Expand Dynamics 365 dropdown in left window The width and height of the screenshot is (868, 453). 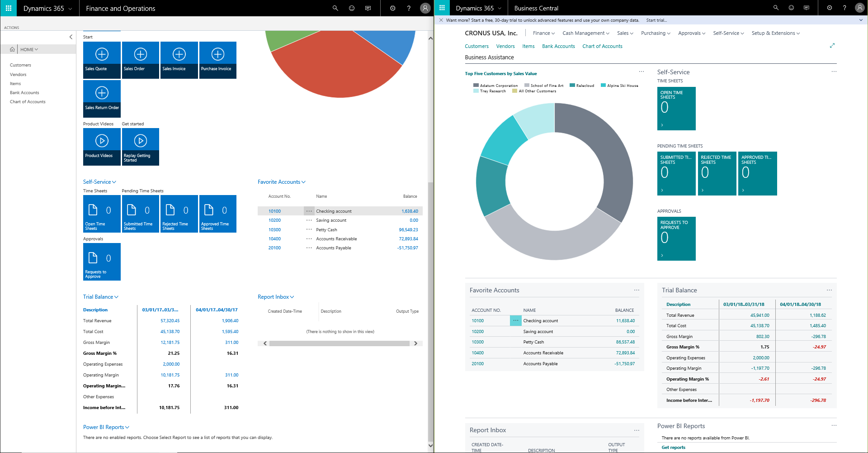point(70,9)
